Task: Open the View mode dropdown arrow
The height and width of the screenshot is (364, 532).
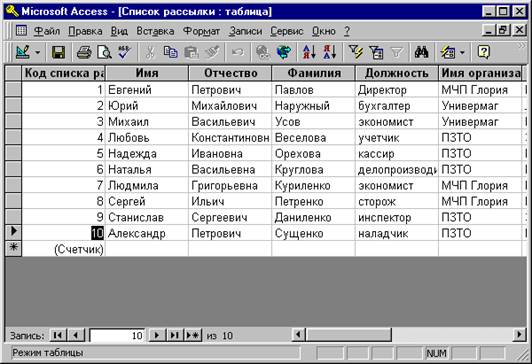Action: pos(38,53)
